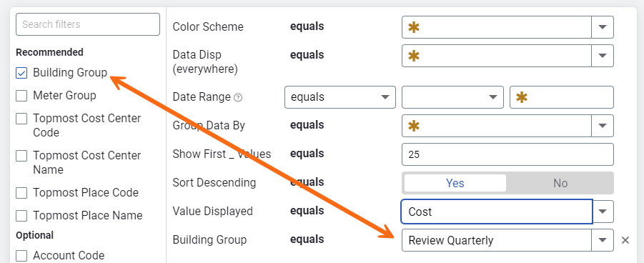Remove the Building Group filter with X

[625, 240]
